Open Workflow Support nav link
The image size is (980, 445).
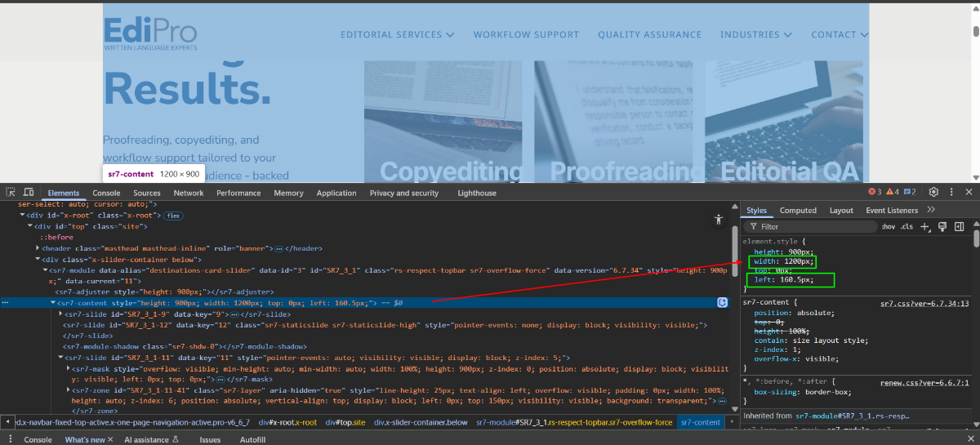click(526, 34)
